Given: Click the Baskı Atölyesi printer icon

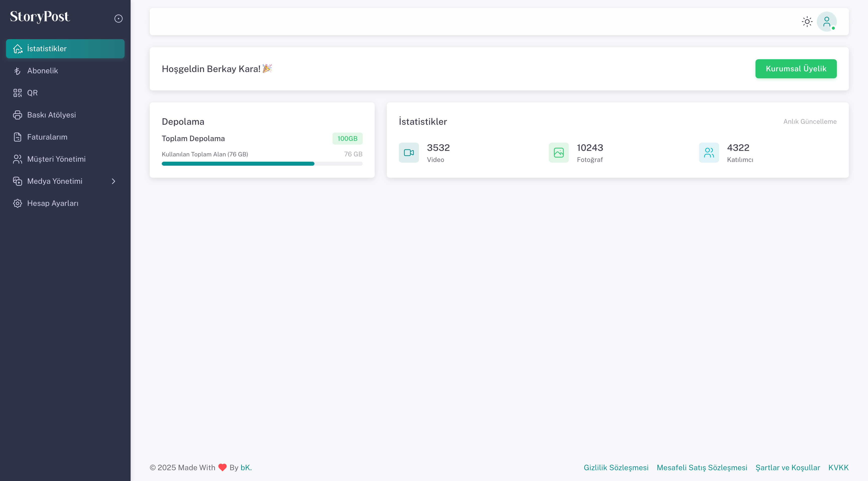Looking at the screenshot, I should click(18, 115).
